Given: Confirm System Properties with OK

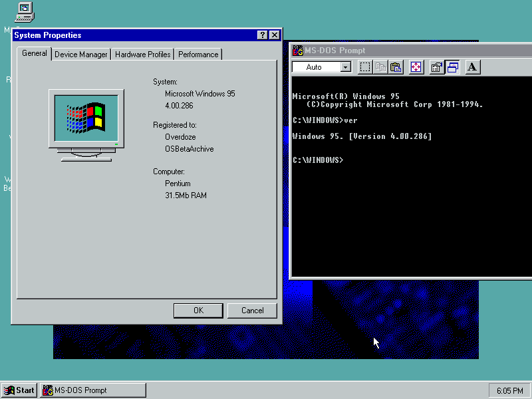Looking at the screenshot, I should [x=198, y=310].
